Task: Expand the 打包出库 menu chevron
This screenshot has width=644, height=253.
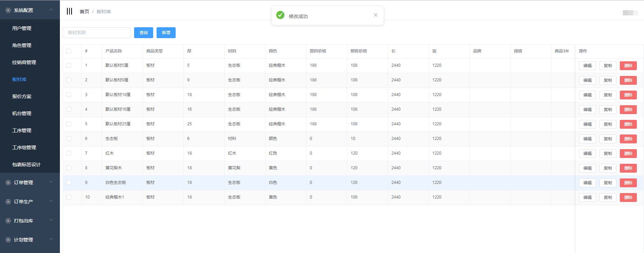Action: [x=51, y=220]
